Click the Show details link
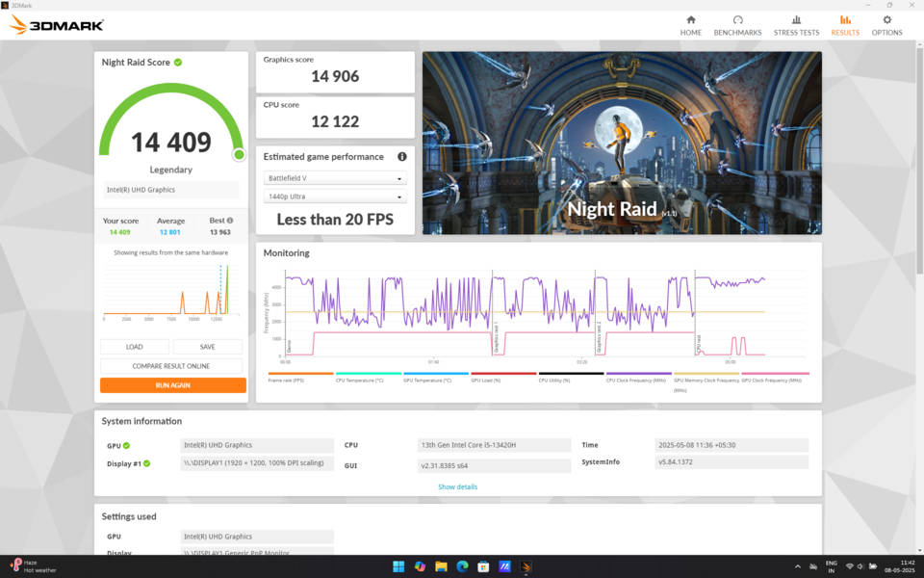This screenshot has width=924, height=578. [457, 487]
